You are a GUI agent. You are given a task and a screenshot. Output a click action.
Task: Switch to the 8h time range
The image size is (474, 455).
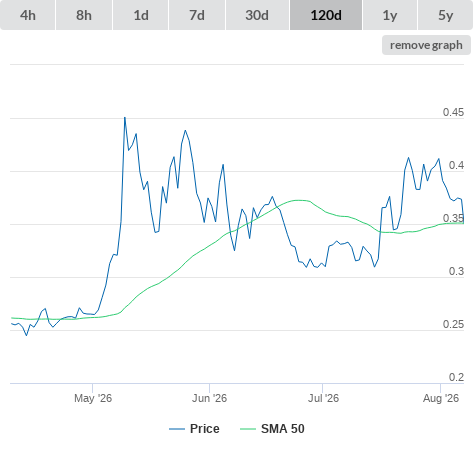point(84,15)
